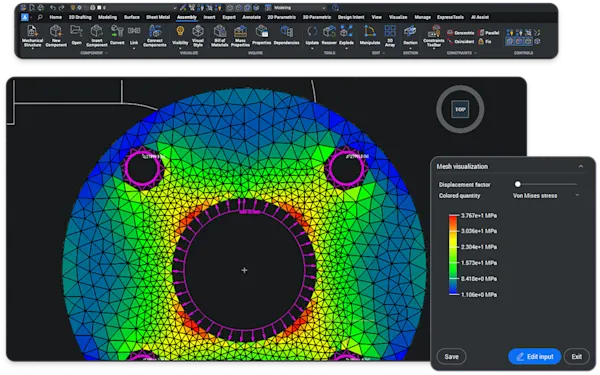The image size is (600, 375).
Task: Open the Constraints Toolbar
Action: click(x=434, y=36)
